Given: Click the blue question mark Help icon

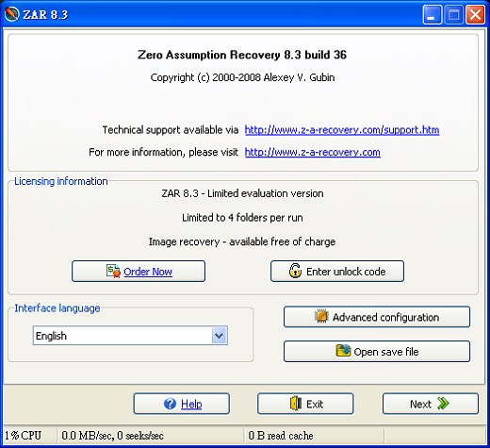Looking at the screenshot, I should pyautogui.click(x=170, y=404).
